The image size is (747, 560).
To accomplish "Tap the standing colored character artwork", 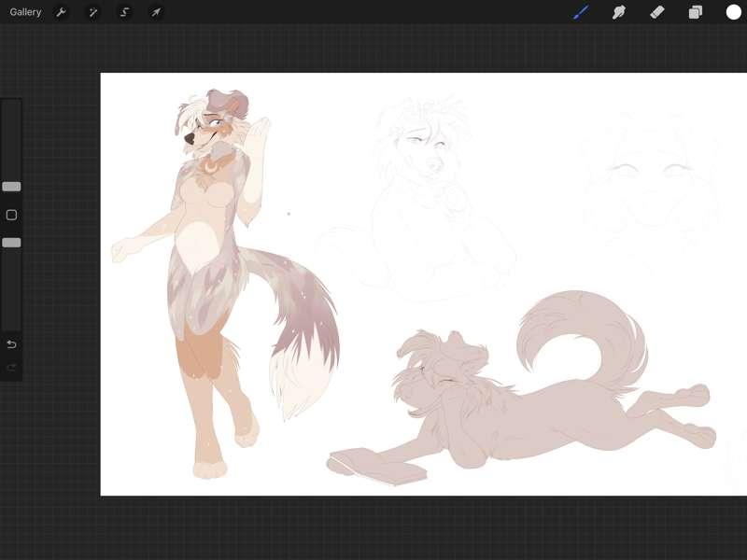I will pos(224,284).
